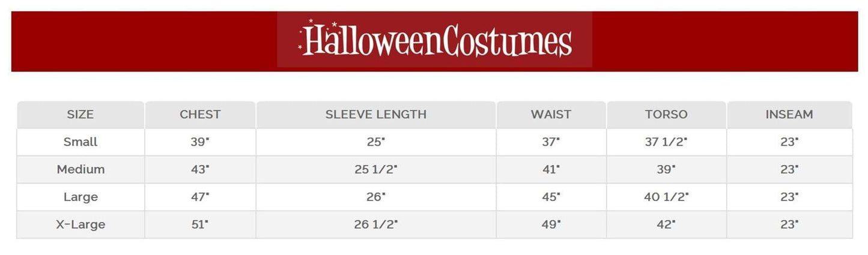Click the SIZE column header
868x255 pixels.
(80, 114)
